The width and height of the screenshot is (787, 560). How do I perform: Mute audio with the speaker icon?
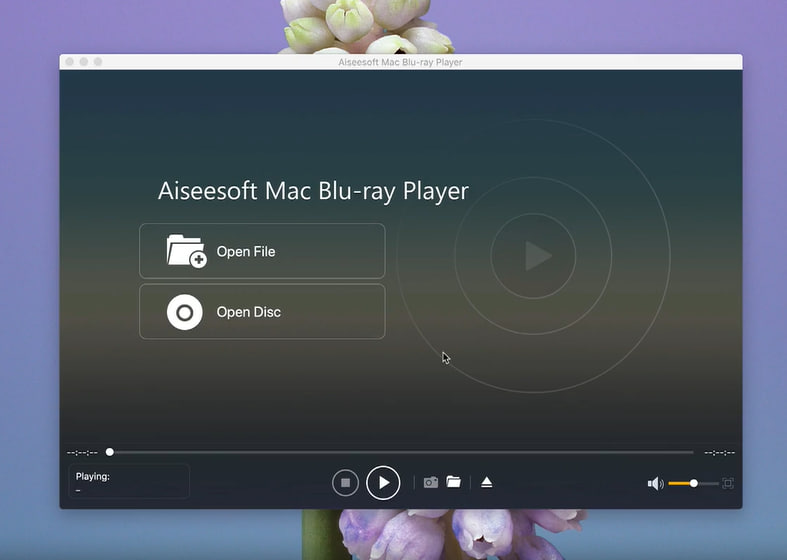coord(655,484)
